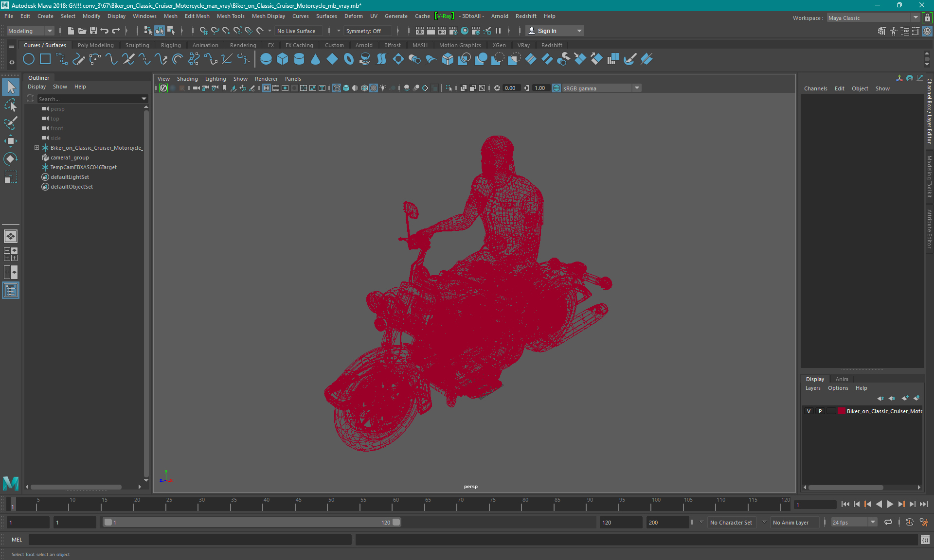The image size is (934, 560).
Task: Click the MEL command input line
Action: [190, 540]
